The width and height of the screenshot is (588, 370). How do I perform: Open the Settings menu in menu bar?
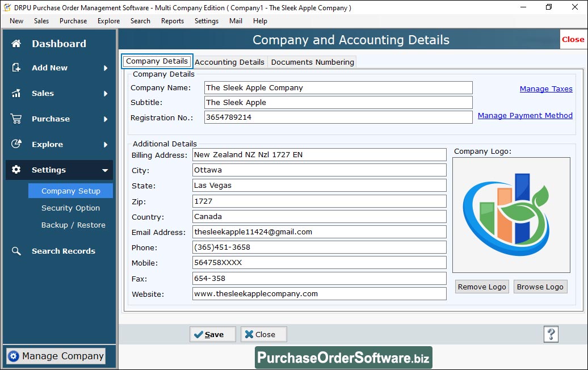[206, 21]
